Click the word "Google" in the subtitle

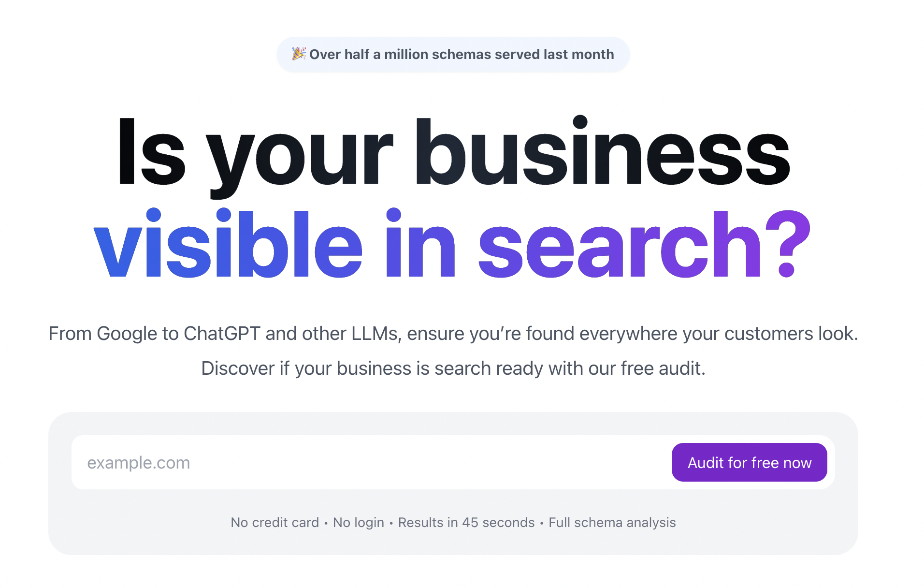pos(127,334)
